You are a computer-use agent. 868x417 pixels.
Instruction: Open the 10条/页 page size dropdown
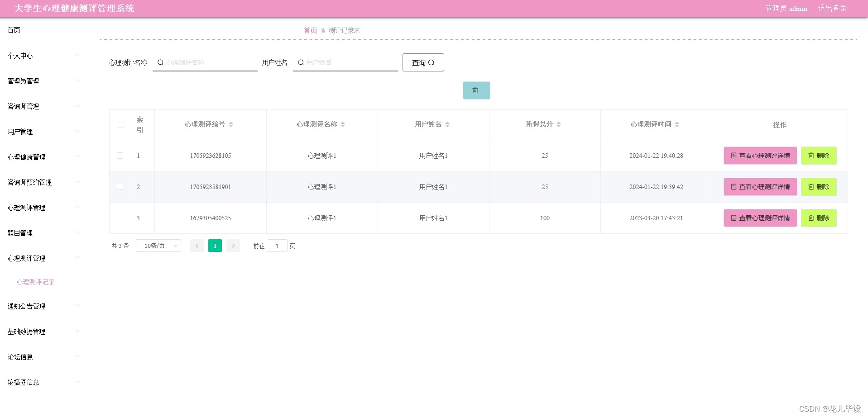[x=158, y=246]
